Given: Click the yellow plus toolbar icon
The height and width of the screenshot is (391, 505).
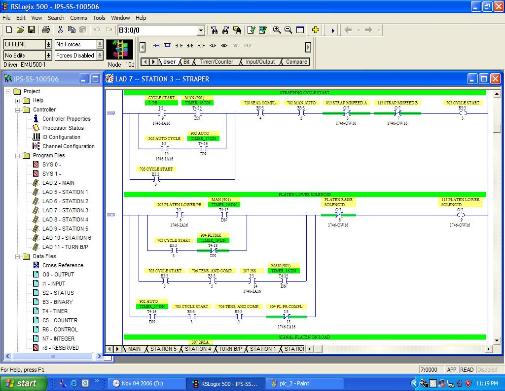Looking at the screenshot, I should 315,30.
